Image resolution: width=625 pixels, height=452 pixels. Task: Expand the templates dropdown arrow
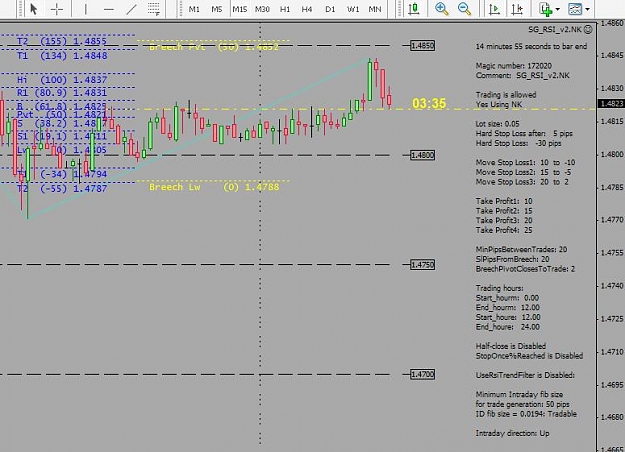click(x=587, y=9)
